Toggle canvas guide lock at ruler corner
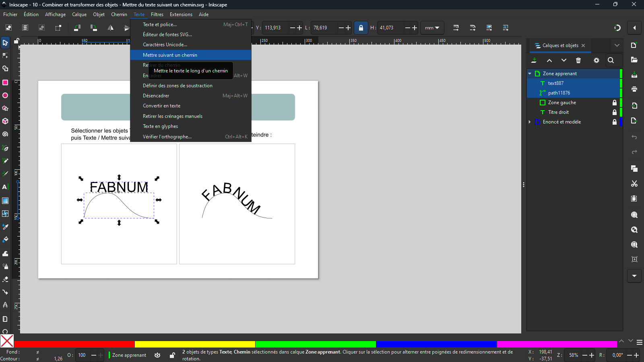 click(x=17, y=41)
